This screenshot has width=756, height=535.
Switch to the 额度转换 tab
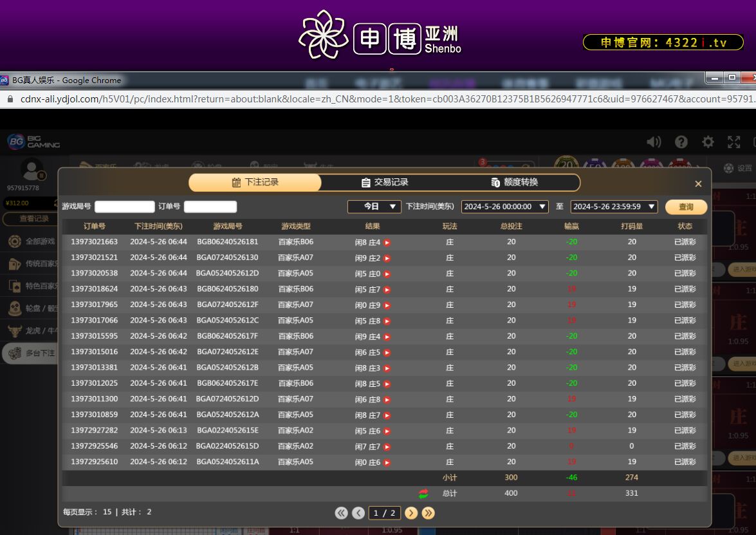[x=514, y=183]
